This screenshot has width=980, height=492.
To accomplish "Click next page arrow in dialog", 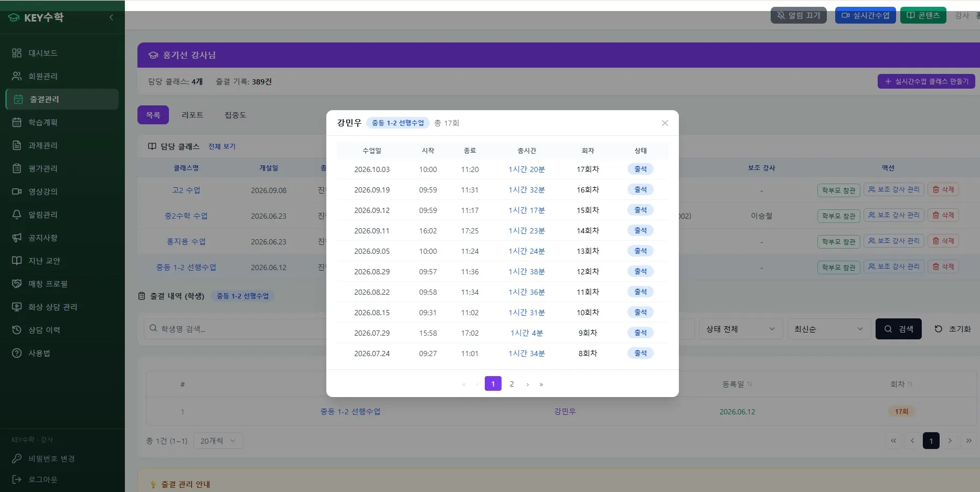I will click(528, 384).
